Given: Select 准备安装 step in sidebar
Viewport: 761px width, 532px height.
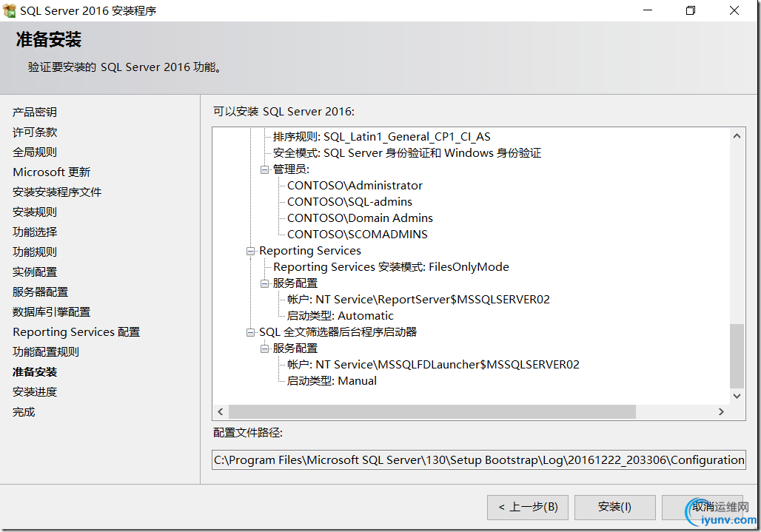Looking at the screenshot, I should coord(35,372).
